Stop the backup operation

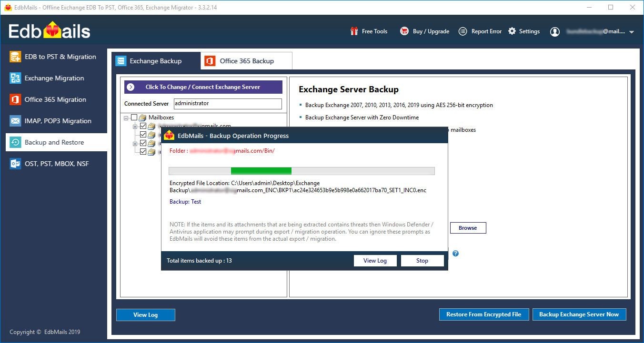(422, 261)
